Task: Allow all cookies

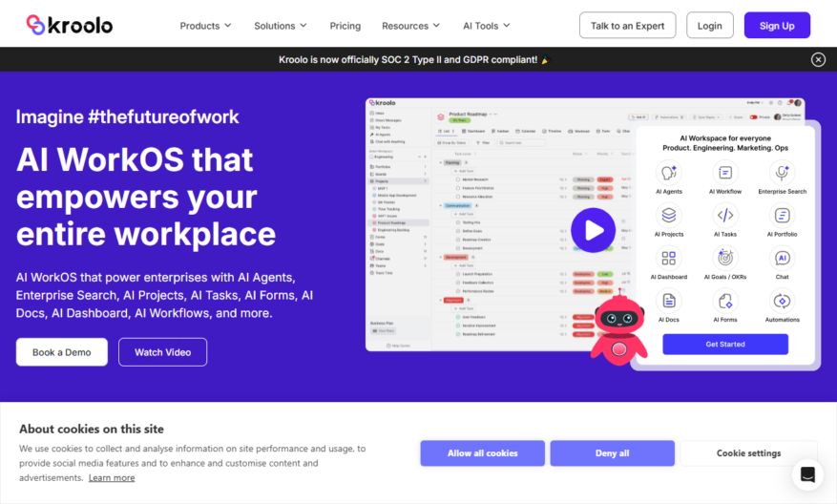Action: click(482, 453)
